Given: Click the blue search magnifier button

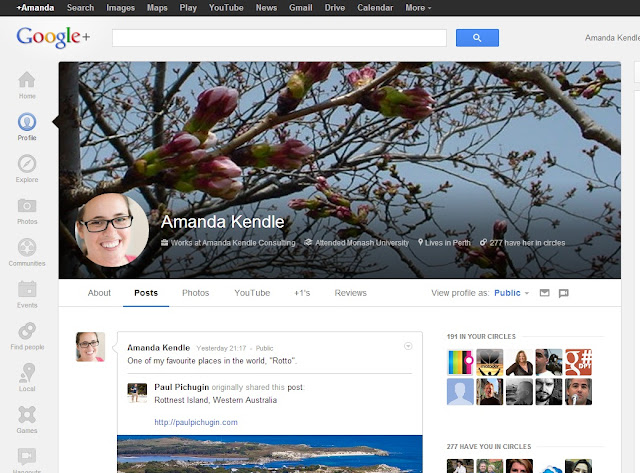Looking at the screenshot, I should (477, 38).
